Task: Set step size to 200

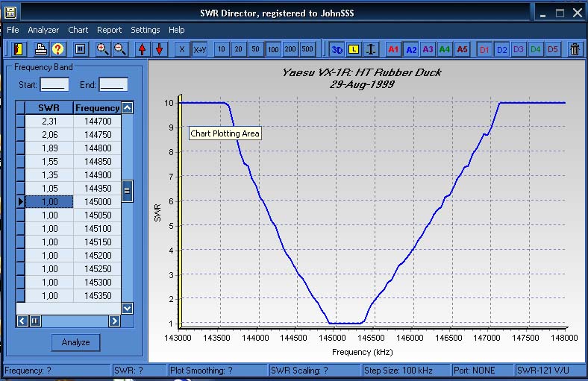Action: 290,49
